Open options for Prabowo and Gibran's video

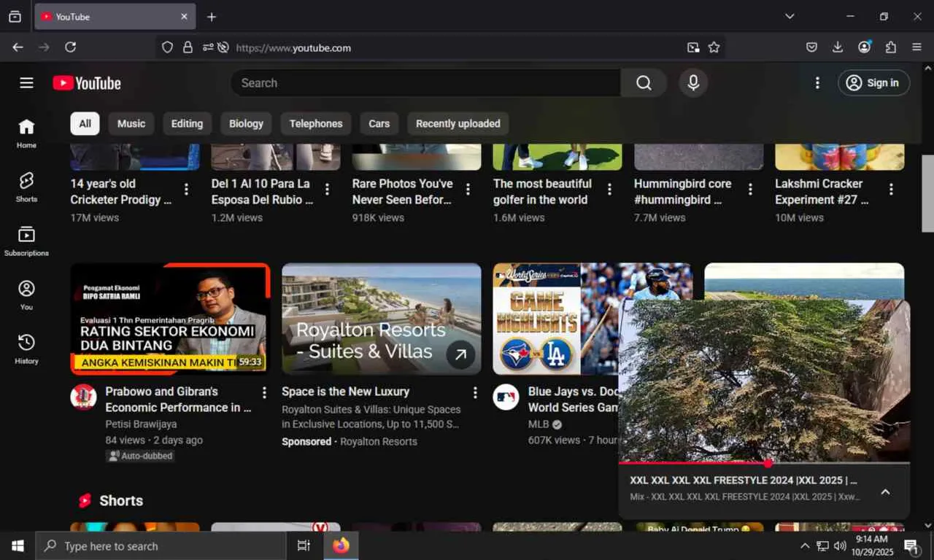click(264, 392)
